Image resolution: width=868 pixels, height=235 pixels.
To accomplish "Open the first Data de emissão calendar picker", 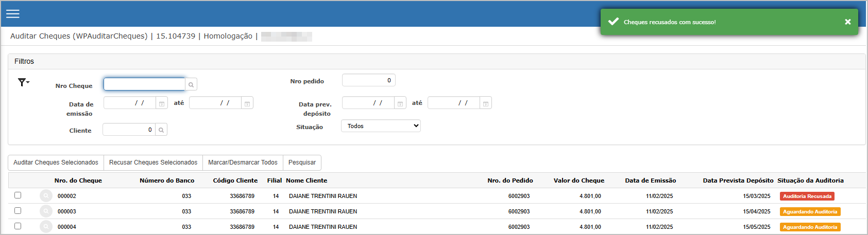I will click(162, 103).
